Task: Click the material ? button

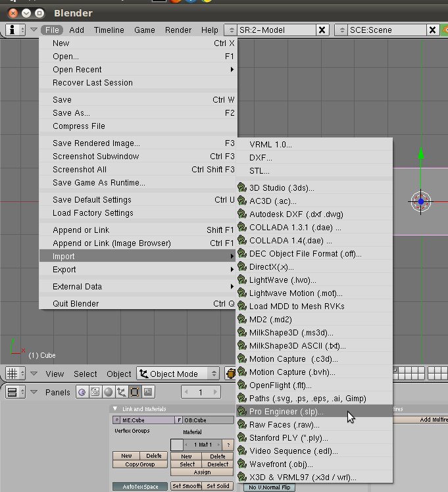Action: pos(228,445)
